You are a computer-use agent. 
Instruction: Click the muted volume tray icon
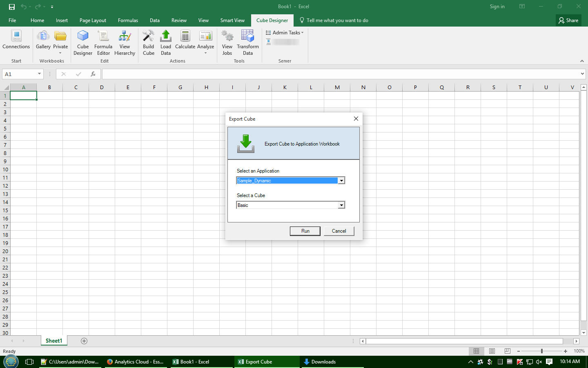tap(539, 362)
